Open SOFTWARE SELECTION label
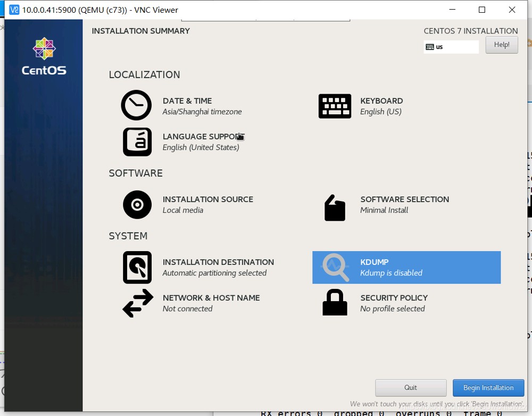 coord(404,199)
